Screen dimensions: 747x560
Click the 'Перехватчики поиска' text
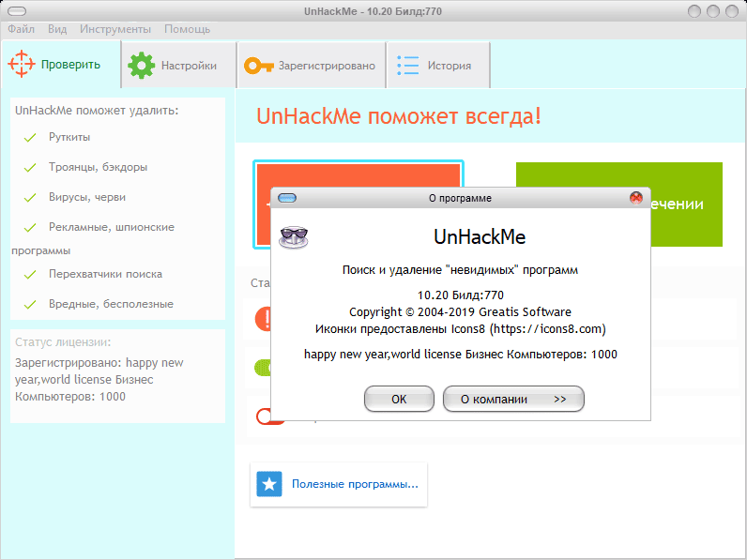coord(105,274)
